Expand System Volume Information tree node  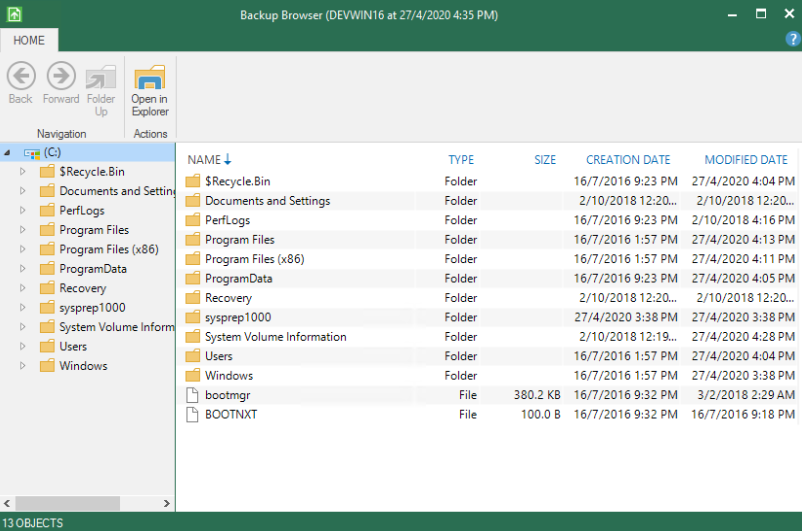coord(23,327)
